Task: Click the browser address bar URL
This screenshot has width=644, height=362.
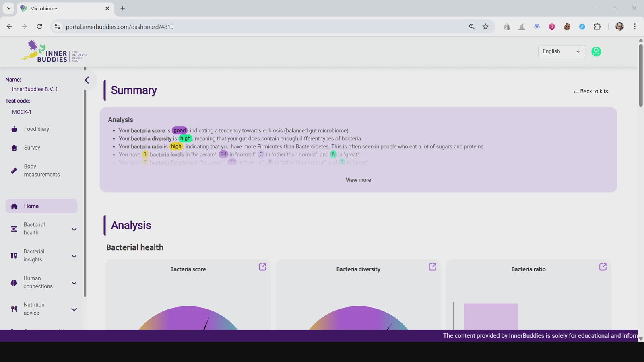Action: point(120,27)
